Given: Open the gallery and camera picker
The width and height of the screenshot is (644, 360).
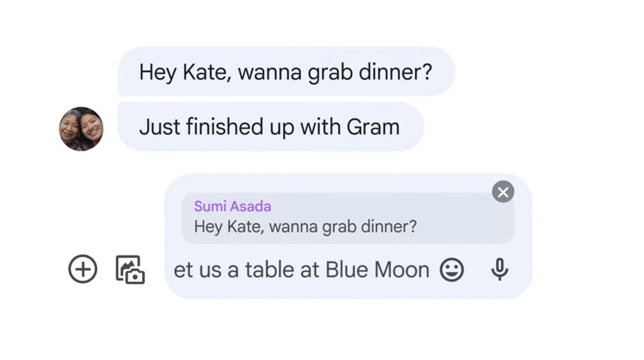Looking at the screenshot, I should pos(130,270).
